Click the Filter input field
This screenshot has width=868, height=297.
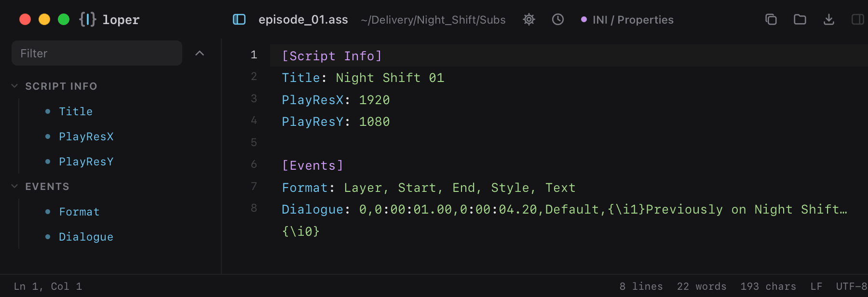tap(97, 53)
